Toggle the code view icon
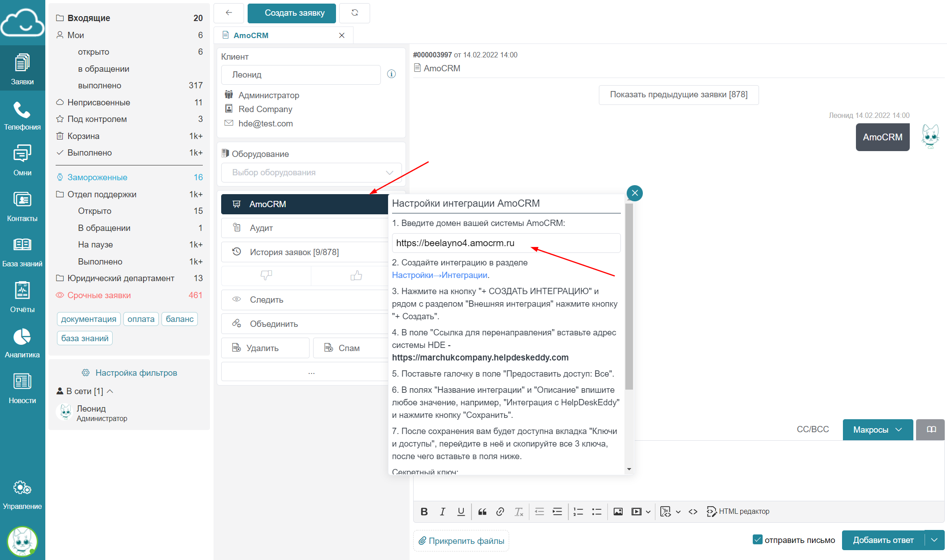The image size is (947, 560). pos(693,512)
